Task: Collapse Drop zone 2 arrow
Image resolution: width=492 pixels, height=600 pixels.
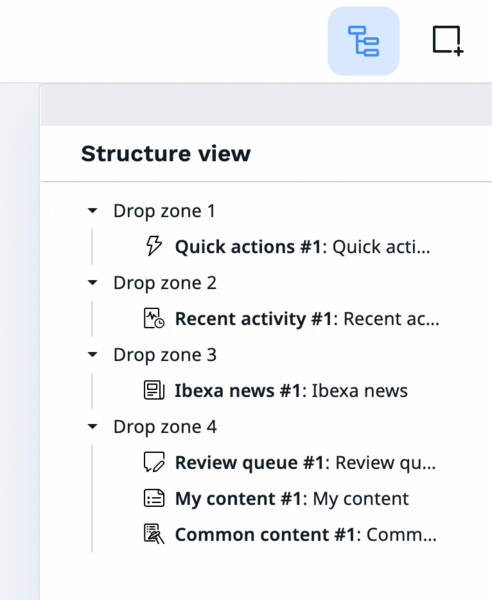Action: pyautogui.click(x=93, y=282)
